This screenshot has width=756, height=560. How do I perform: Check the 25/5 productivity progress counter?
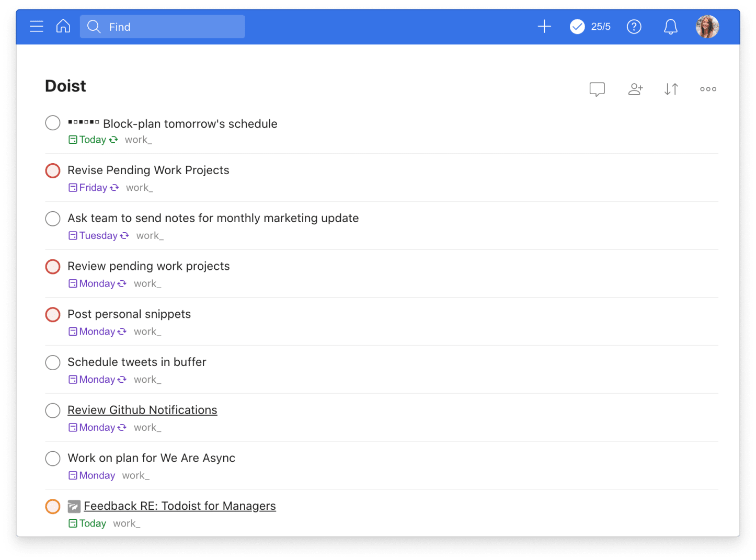(590, 26)
